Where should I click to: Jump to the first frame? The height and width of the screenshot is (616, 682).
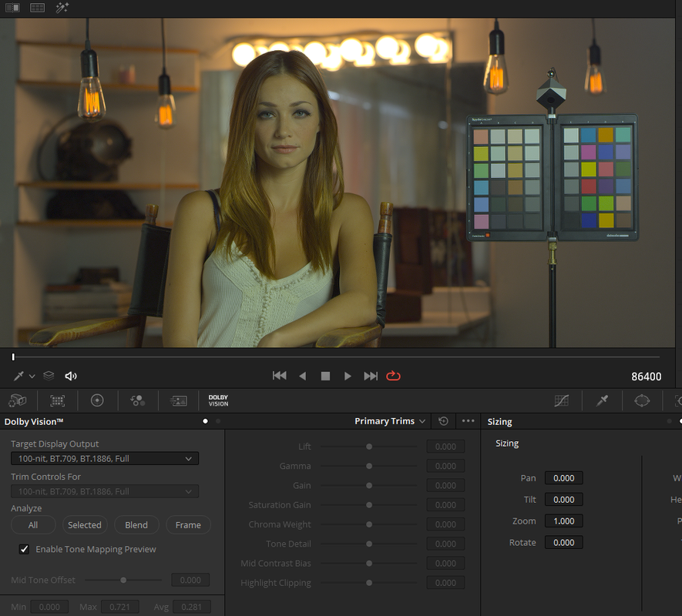point(279,376)
